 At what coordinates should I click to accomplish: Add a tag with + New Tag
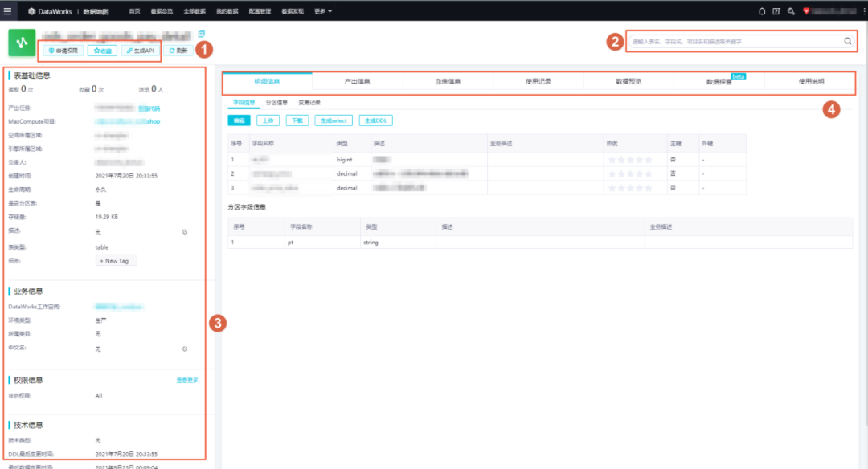click(116, 260)
